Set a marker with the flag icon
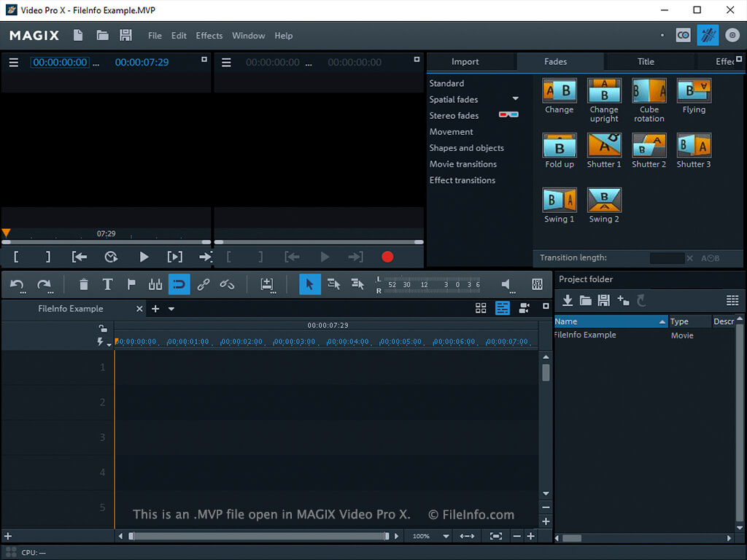Screen dimensions: 747x560 coord(131,285)
